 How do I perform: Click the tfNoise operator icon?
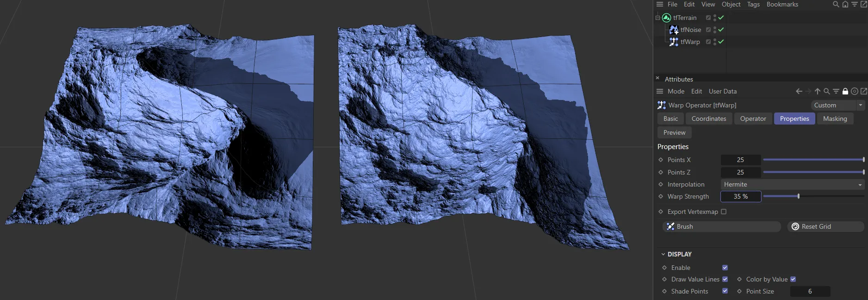(674, 30)
